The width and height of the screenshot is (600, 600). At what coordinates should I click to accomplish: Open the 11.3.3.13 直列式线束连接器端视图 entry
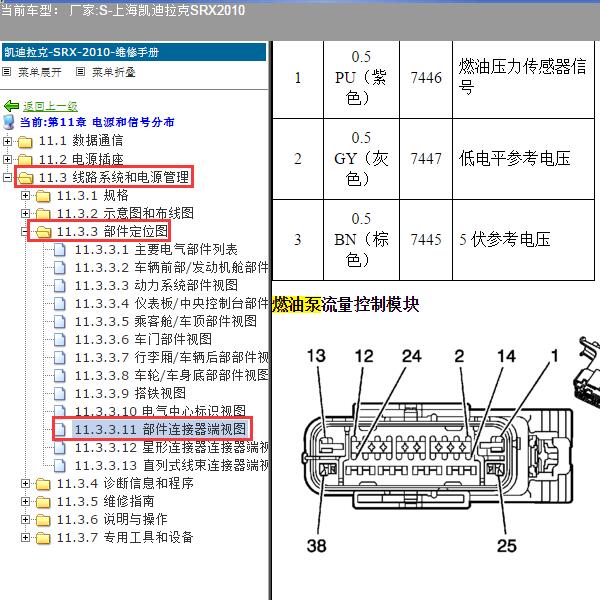171,465
